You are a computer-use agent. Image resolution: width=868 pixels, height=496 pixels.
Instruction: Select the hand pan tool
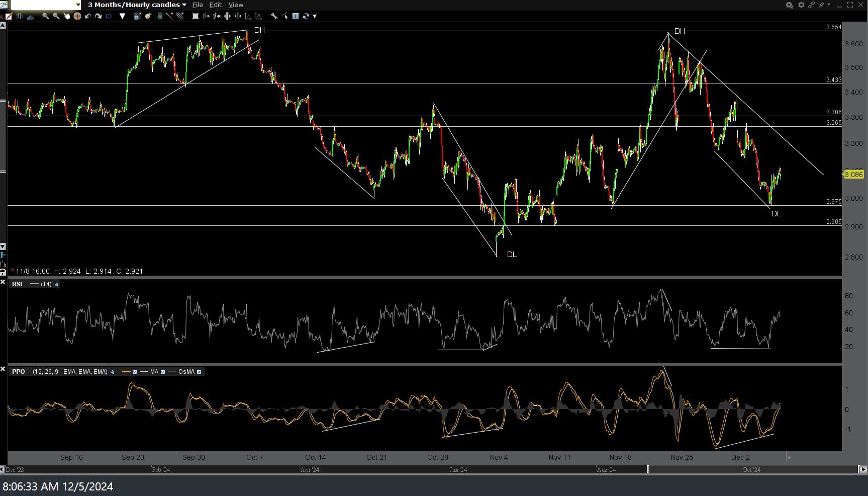tap(66, 16)
